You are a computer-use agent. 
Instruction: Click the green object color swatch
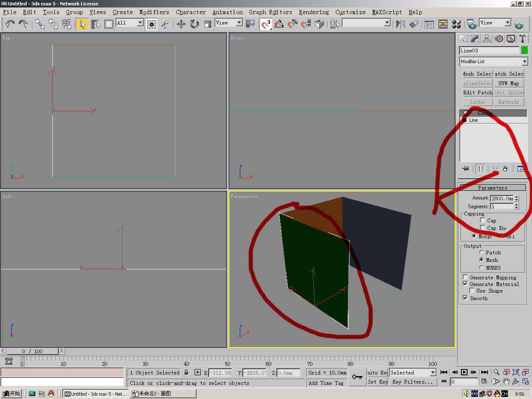click(x=525, y=50)
